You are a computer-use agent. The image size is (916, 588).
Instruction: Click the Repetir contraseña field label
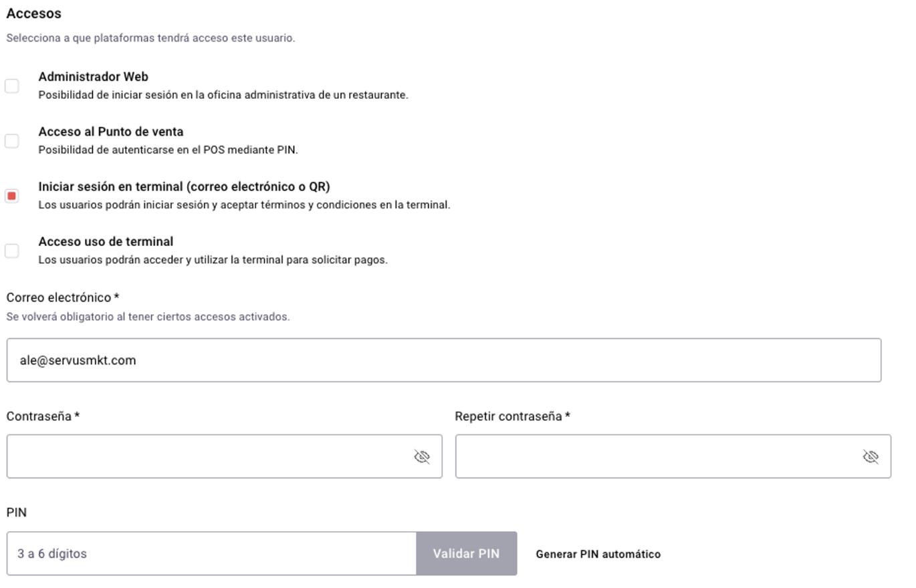508,416
